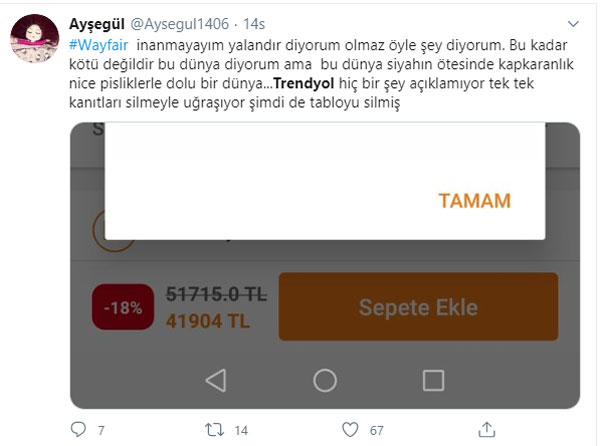Open the #Wayfair hashtag
The height and width of the screenshot is (446, 600).
(98, 45)
